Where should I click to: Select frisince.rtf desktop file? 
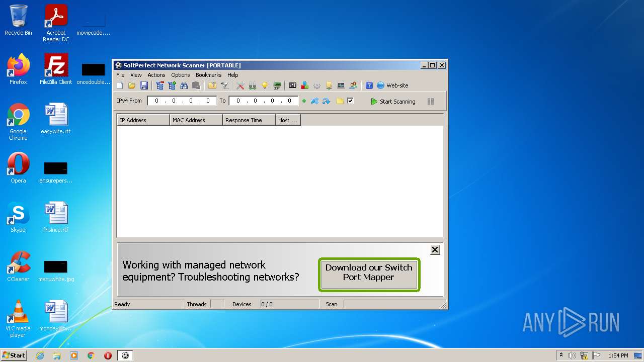pyautogui.click(x=56, y=217)
